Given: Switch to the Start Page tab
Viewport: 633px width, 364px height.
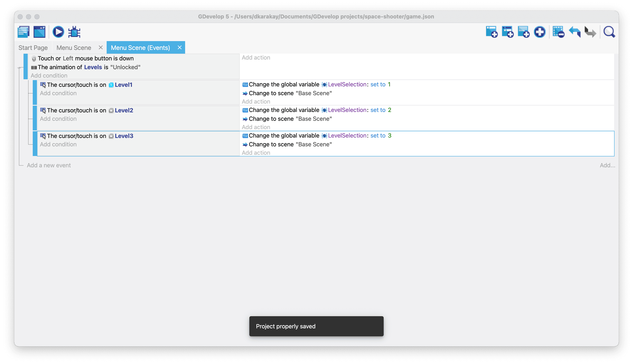Looking at the screenshot, I should coord(33,48).
